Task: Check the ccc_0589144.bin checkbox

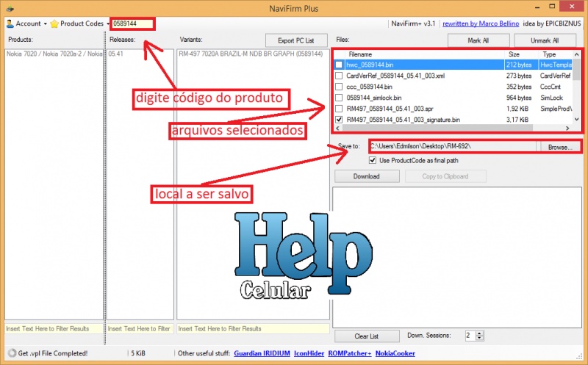Action: click(339, 87)
